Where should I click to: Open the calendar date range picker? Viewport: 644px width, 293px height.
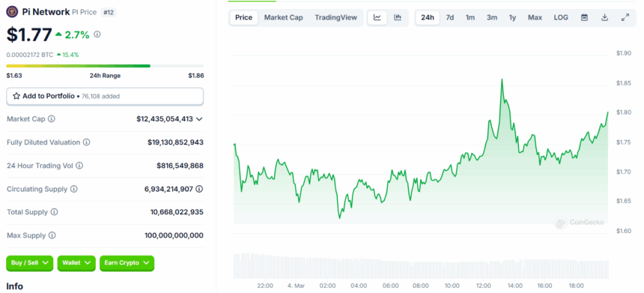pos(584,18)
